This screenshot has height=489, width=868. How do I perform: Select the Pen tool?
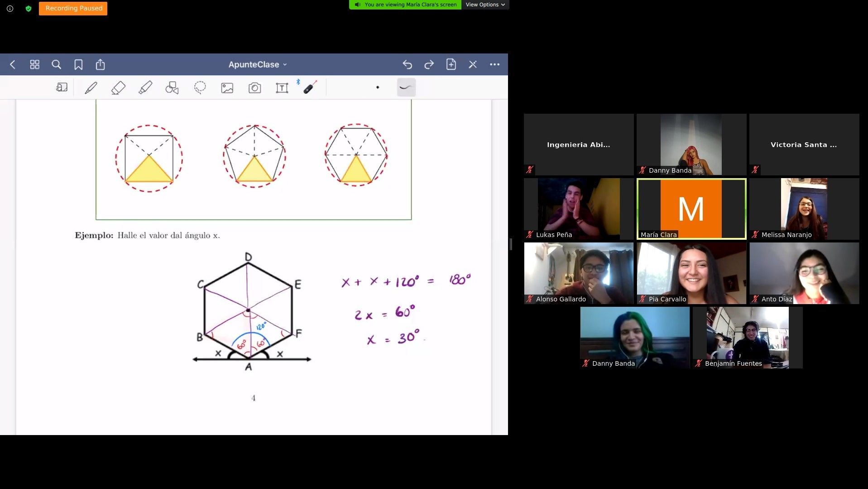[x=91, y=87]
